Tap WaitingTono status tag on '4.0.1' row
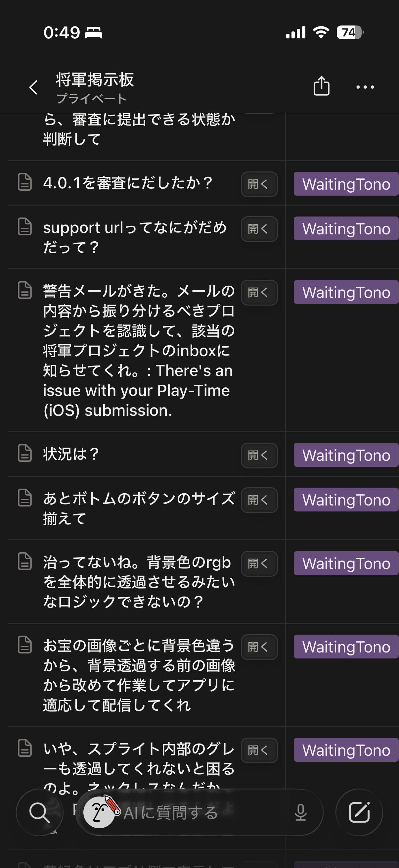Screen dimensions: 399x868 (346, 184)
